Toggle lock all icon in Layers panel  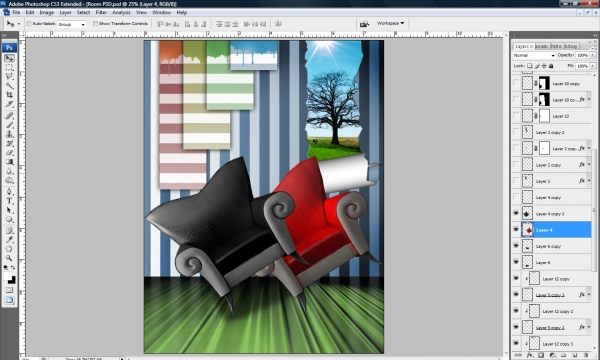(551, 66)
